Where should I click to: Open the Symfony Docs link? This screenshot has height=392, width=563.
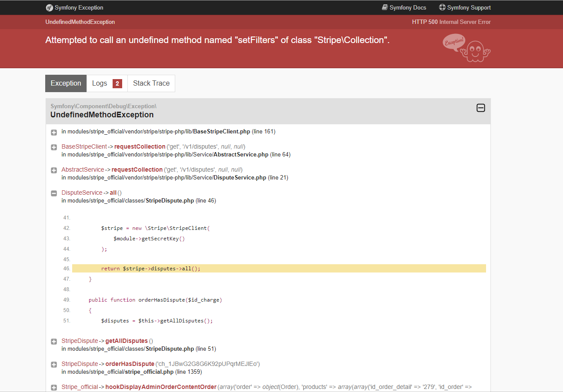[404, 7]
